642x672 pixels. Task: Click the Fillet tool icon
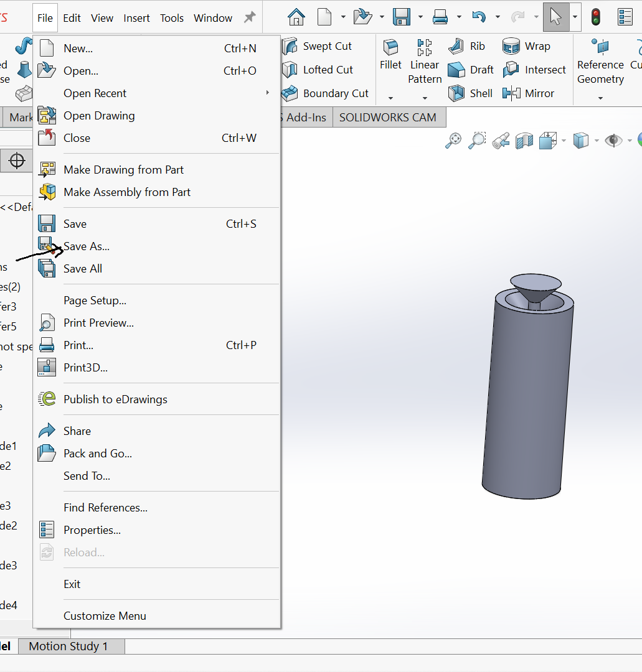(x=390, y=47)
